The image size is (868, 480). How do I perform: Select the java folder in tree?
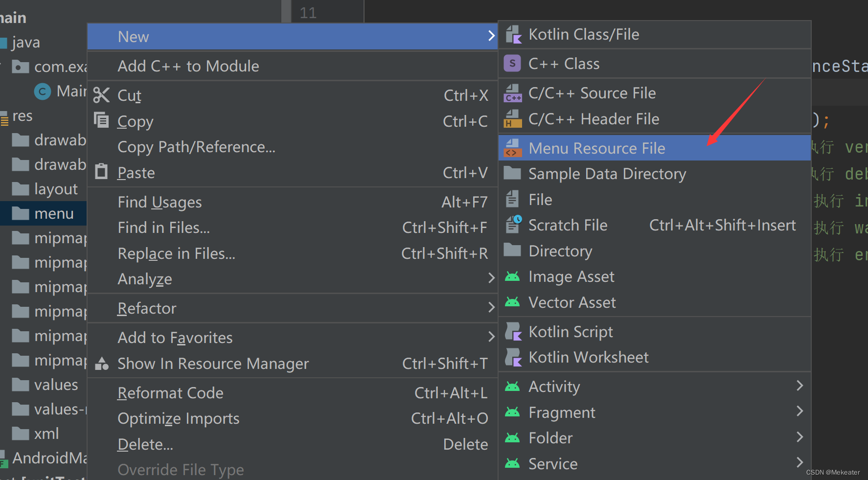tap(25, 43)
